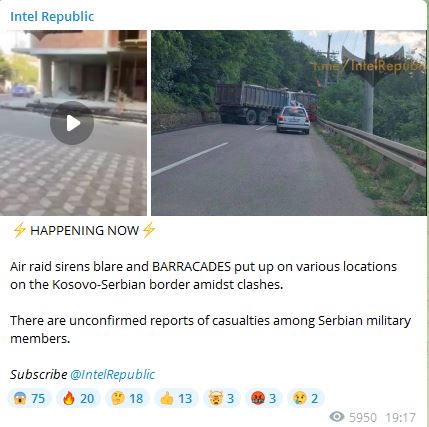The width and height of the screenshot is (429, 427).
Task: Follow the @IntelRepublic subscribe link
Action: pos(112,374)
